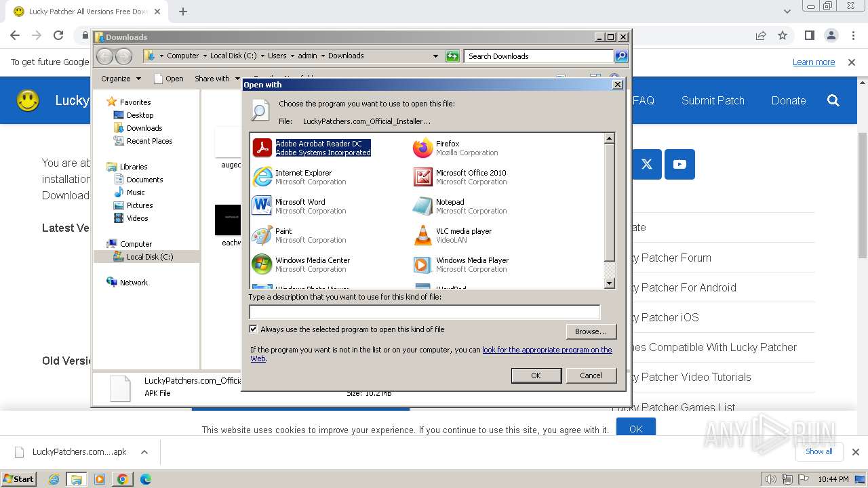Choose the Firefox program icon
This screenshot has height=488, width=868.
423,148
